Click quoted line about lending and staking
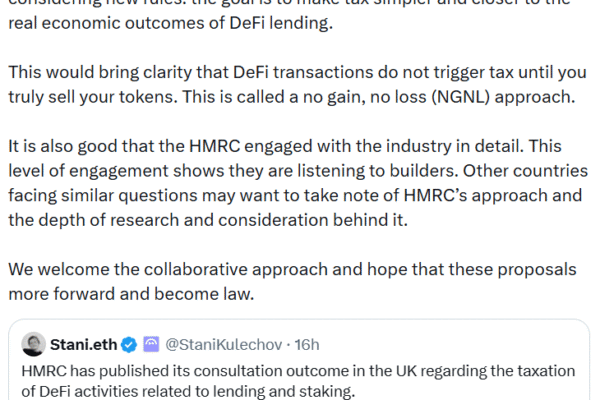600x400 pixels. pyautogui.click(x=188, y=392)
